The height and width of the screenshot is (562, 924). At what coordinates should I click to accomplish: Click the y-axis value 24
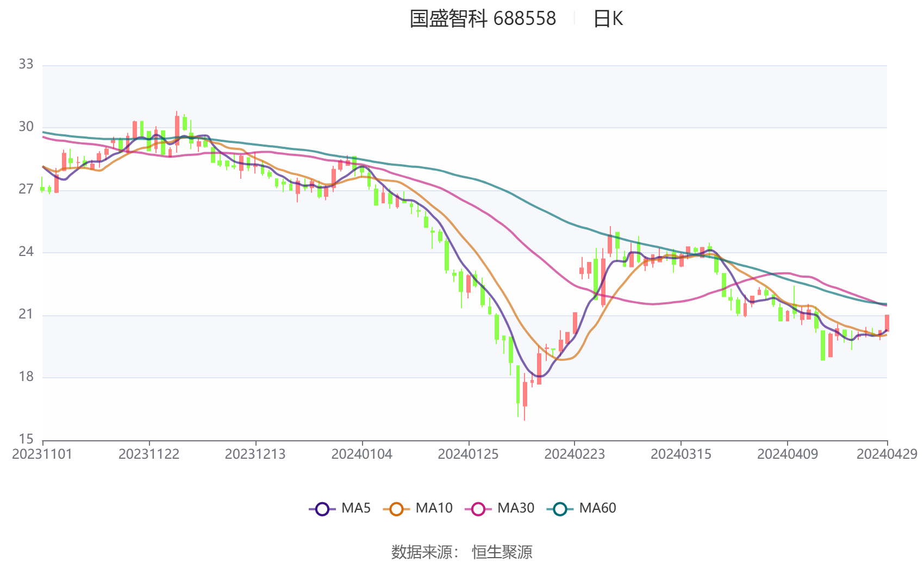(26, 252)
